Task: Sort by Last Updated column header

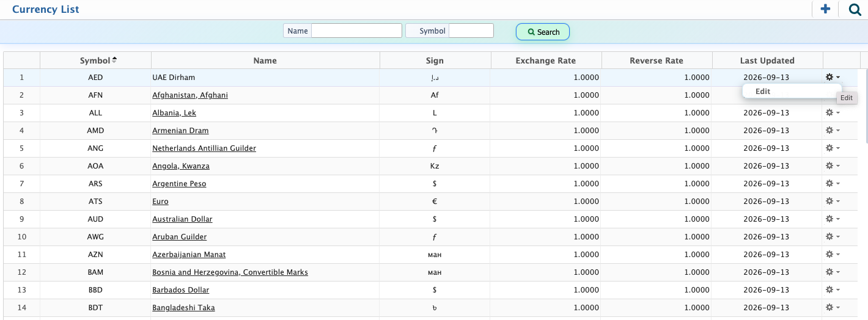Action: click(x=767, y=60)
